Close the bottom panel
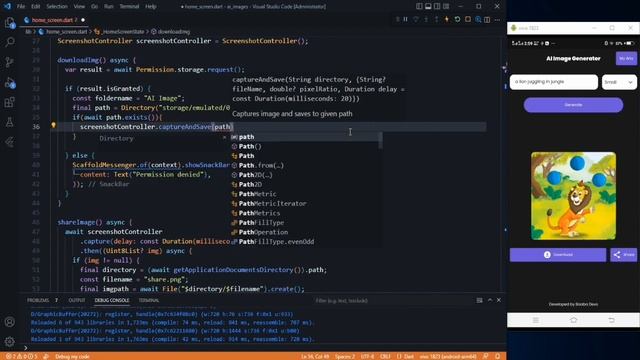The height and width of the screenshot is (360, 640). click(x=499, y=300)
